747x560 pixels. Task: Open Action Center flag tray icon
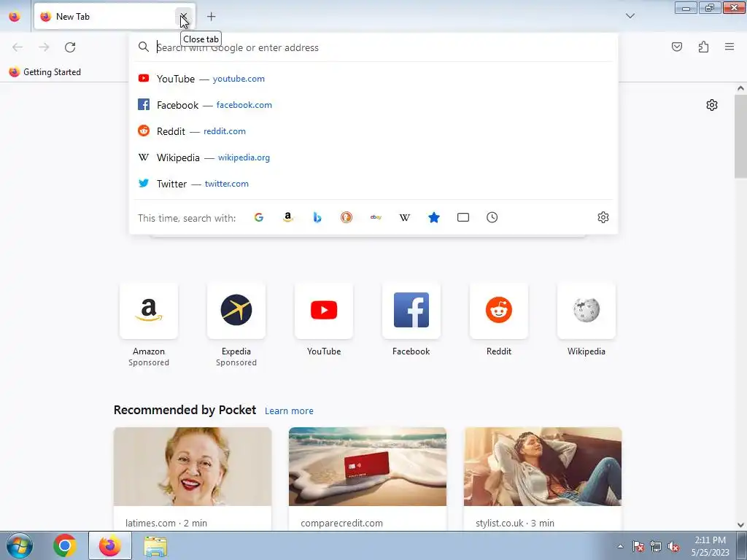638,546
